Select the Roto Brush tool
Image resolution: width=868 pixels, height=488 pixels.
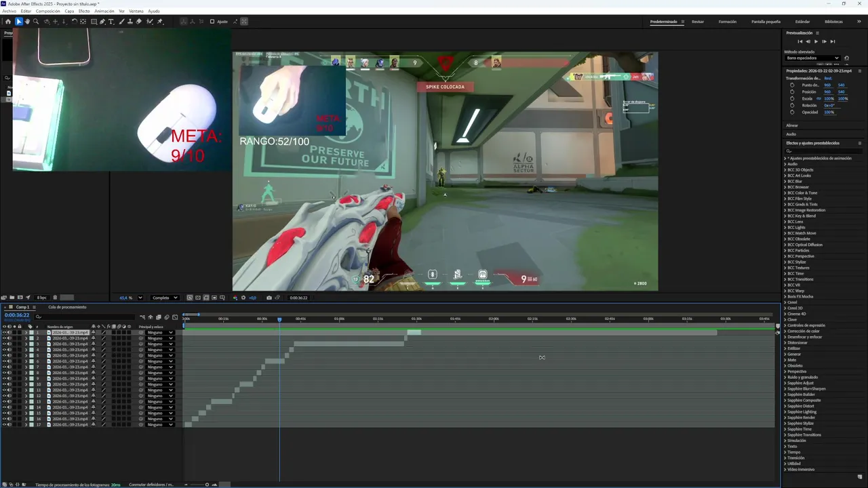click(150, 22)
